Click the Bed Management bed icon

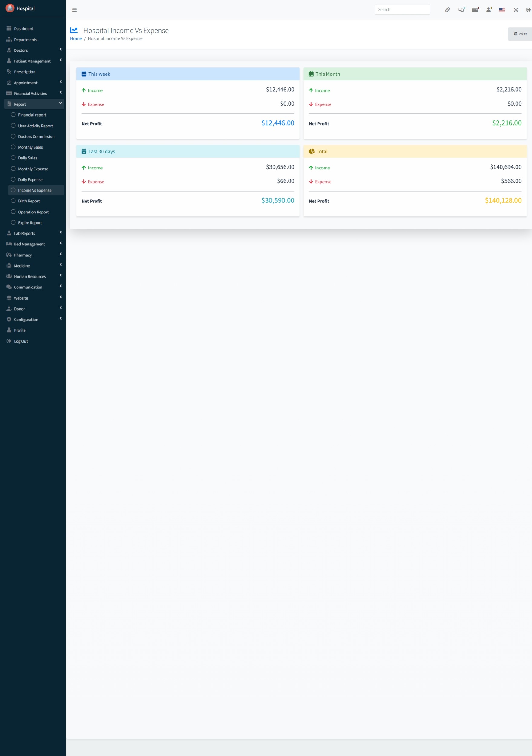pyautogui.click(x=9, y=244)
